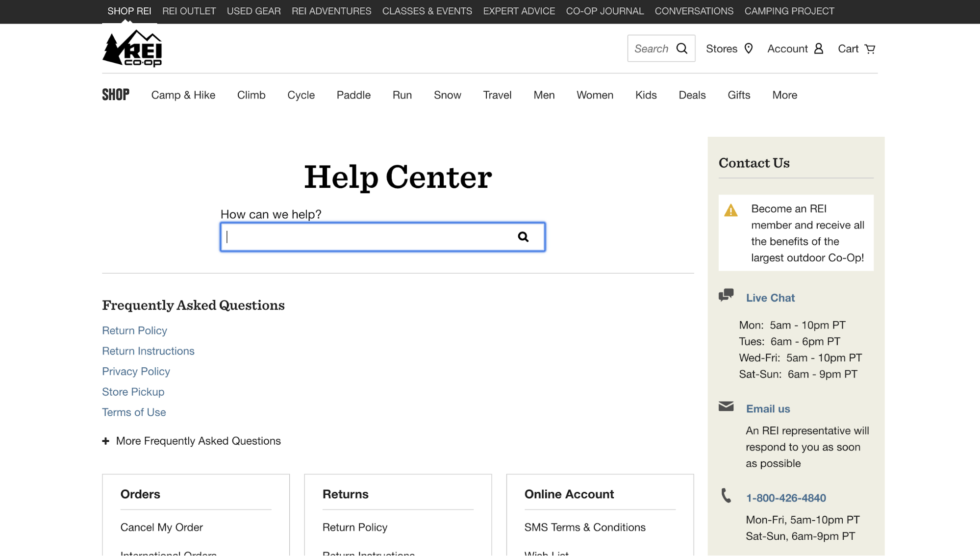The image size is (980, 556).
Task: Click the REI Co-op logo
Action: coord(131,48)
